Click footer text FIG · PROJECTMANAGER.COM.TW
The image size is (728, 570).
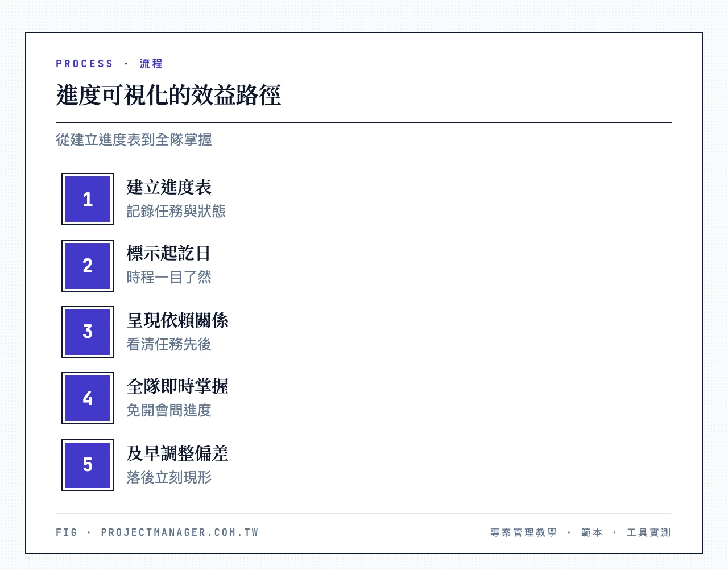[158, 532]
